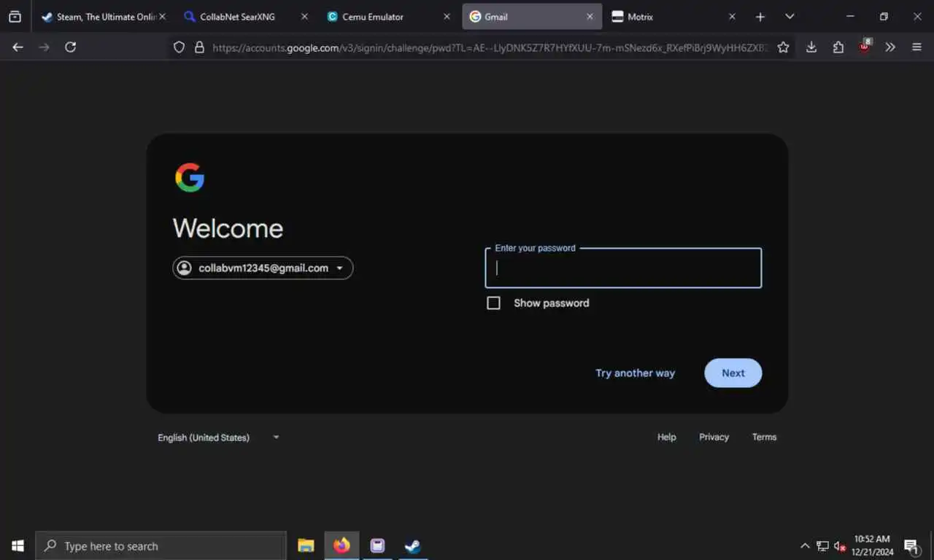Open the Downloads panel
Viewport: 934px width, 560px height.
[811, 47]
